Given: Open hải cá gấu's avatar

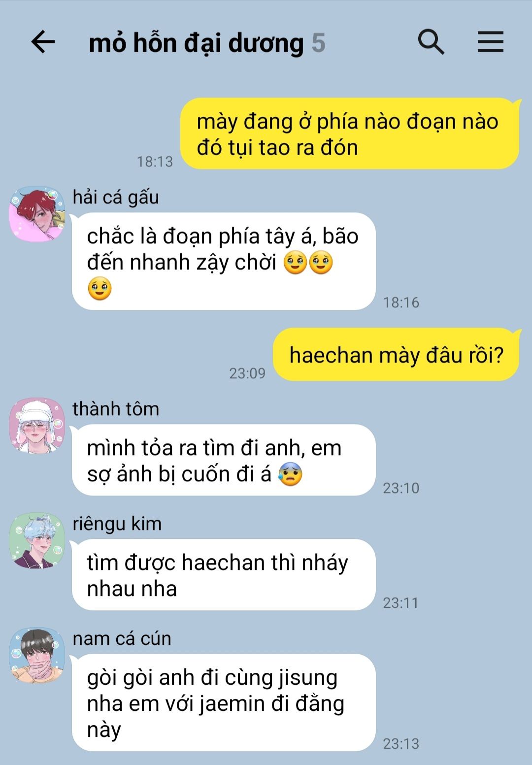Looking at the screenshot, I should [x=37, y=214].
